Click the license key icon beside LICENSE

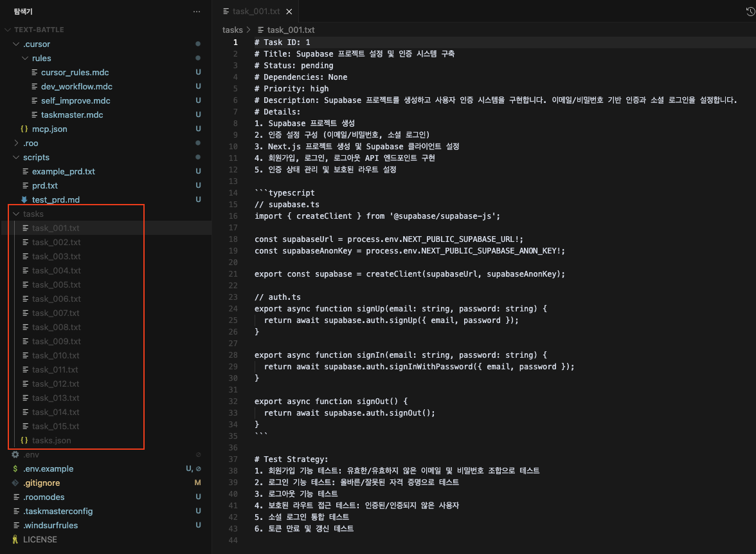(15, 539)
